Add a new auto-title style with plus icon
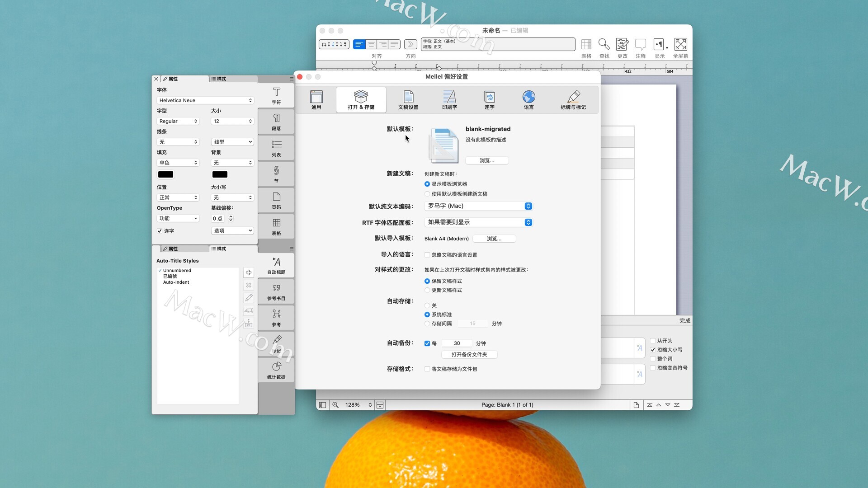The width and height of the screenshot is (868, 488). pos(249,272)
